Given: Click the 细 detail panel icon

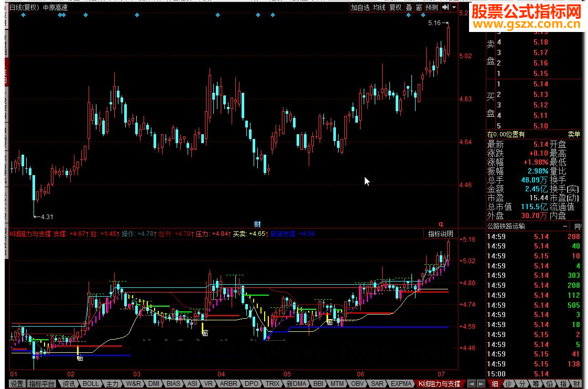Looking at the screenshot, I should click(x=495, y=384).
